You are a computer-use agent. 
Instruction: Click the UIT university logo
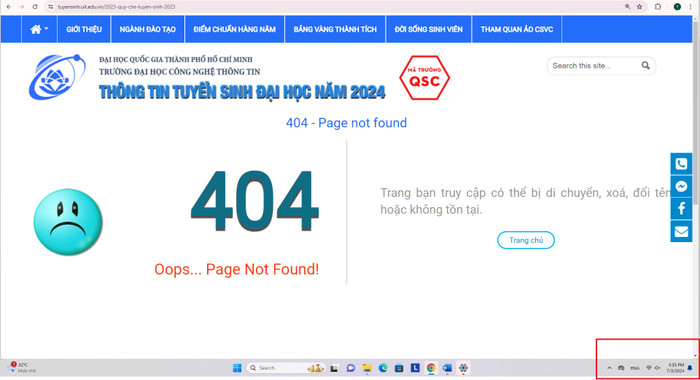[57, 77]
